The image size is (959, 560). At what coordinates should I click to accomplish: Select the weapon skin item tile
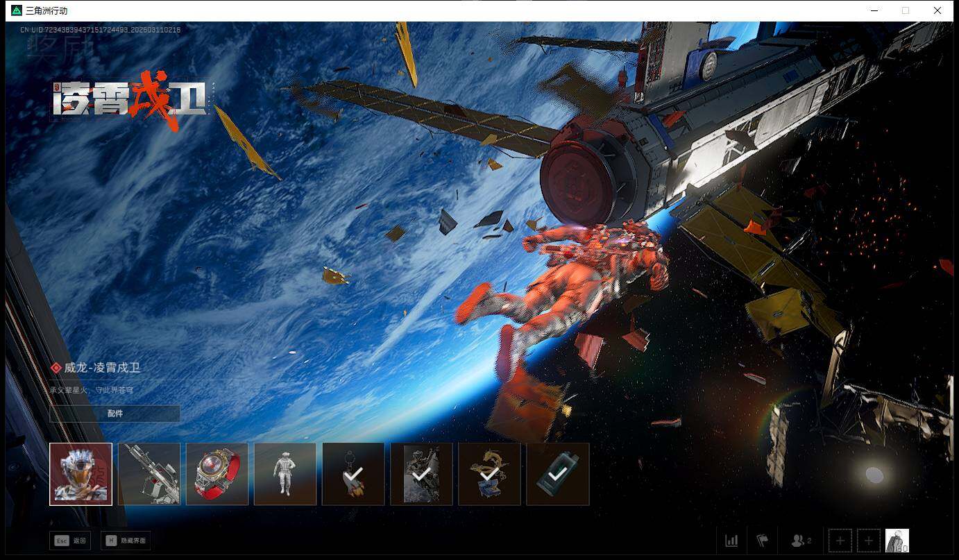pos(149,474)
